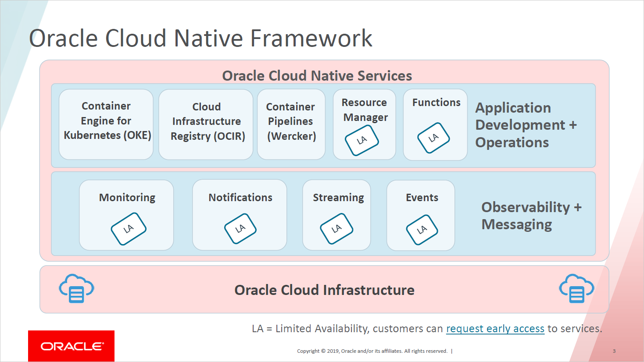Click the 'Observability + Messaging' text
The image size is (644, 362).
pyautogui.click(x=532, y=216)
